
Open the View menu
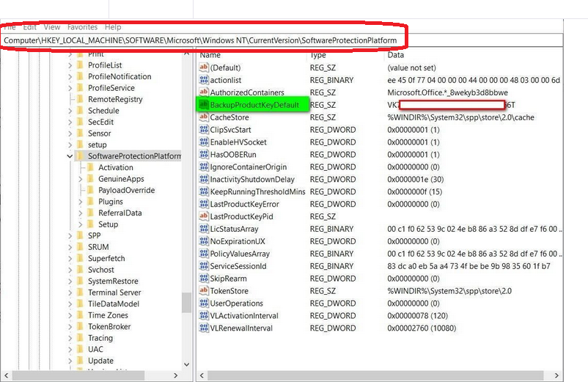pos(52,27)
